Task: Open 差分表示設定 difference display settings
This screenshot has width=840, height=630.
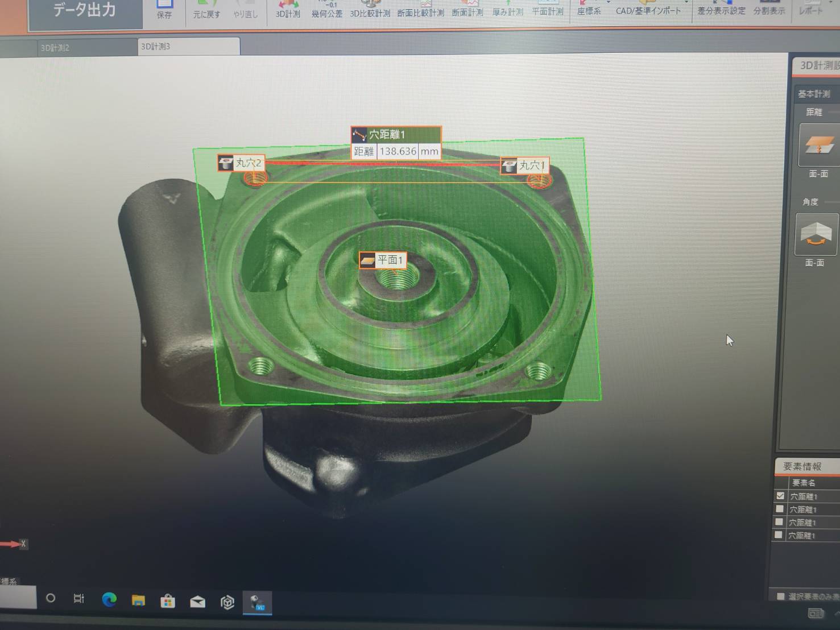Action: click(721, 8)
